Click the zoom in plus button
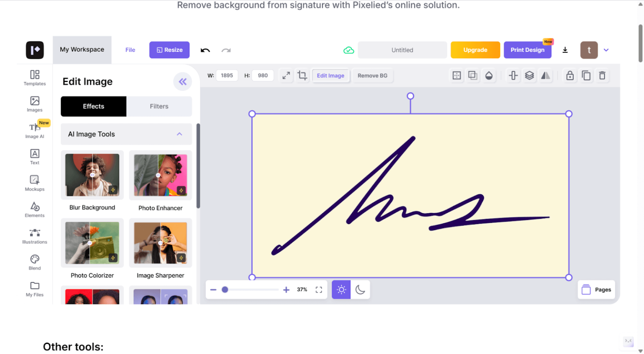 286,289
